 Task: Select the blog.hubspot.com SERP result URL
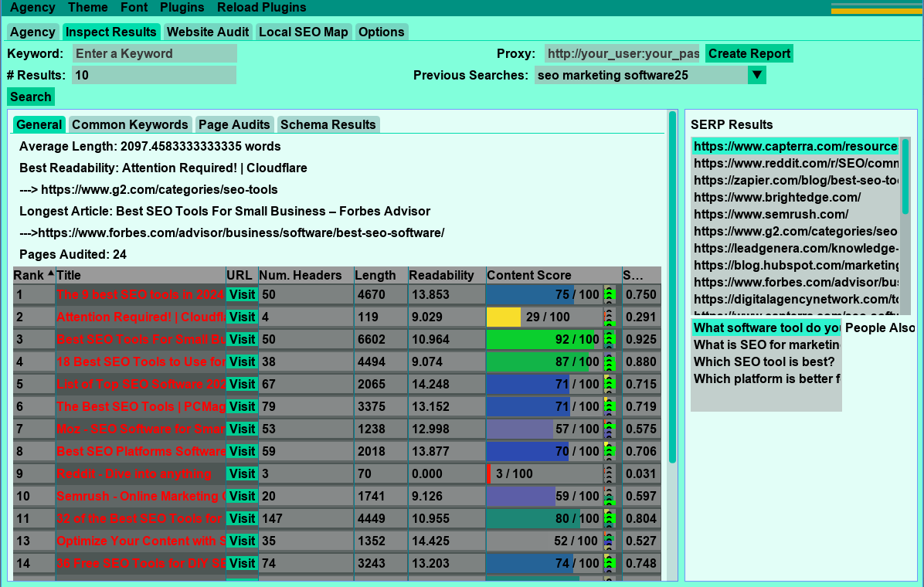[795, 266]
